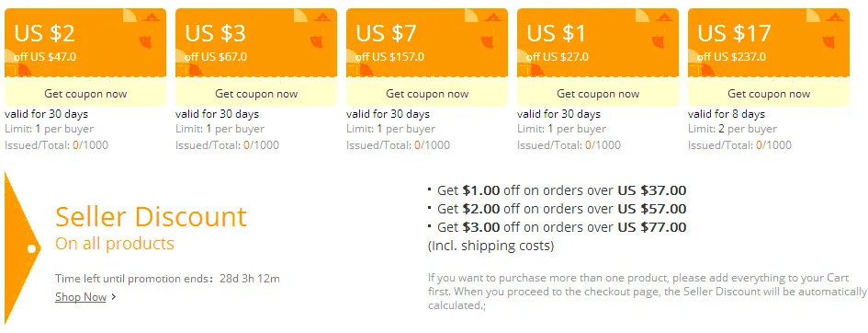
Task: Claim the US $3 off $67 coupon
Action: coord(256,94)
